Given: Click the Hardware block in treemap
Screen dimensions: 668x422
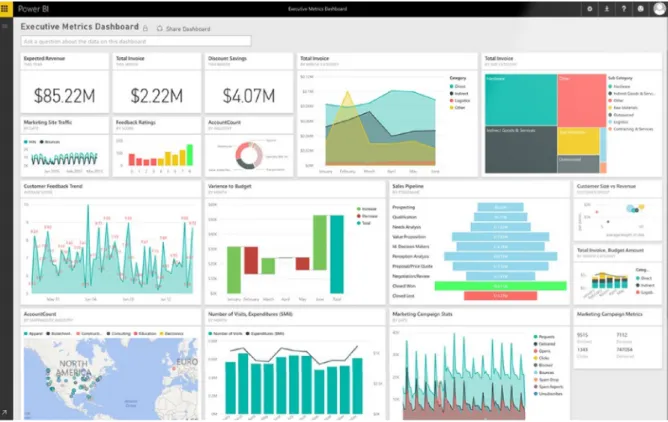Looking at the screenshot, I should [x=521, y=100].
